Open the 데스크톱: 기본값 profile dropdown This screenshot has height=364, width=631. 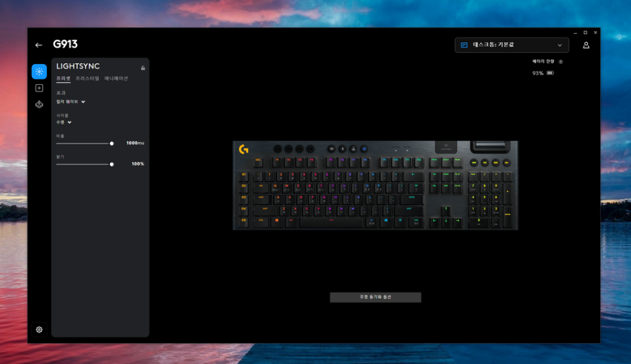[x=512, y=45]
